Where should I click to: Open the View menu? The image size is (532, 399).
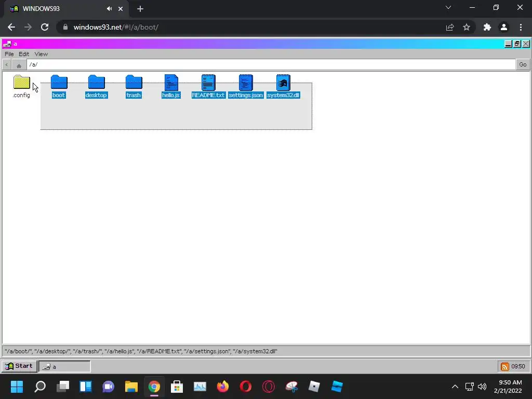41,54
